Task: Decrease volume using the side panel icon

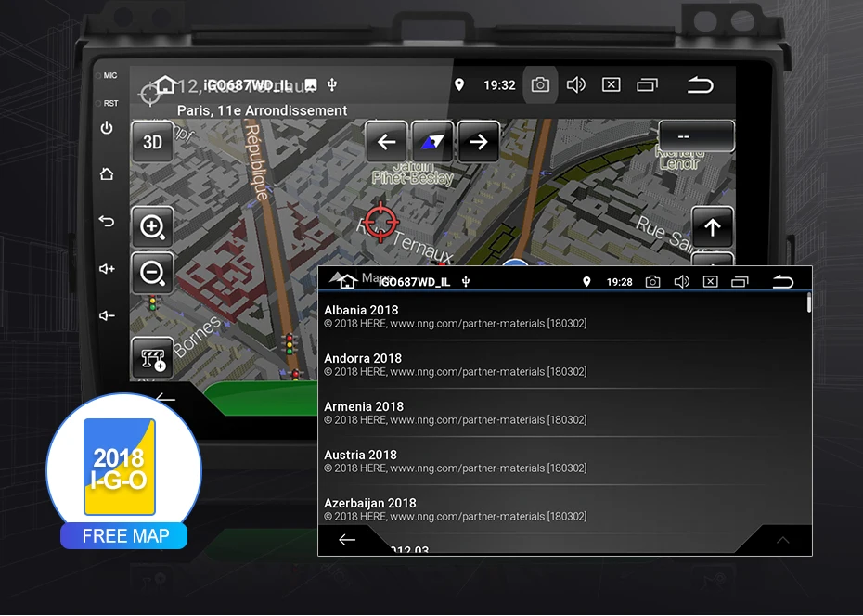Action: [x=107, y=315]
